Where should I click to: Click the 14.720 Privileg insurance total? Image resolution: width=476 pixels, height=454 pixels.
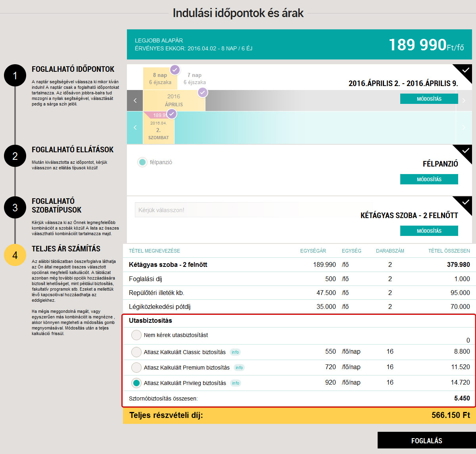[461, 382]
